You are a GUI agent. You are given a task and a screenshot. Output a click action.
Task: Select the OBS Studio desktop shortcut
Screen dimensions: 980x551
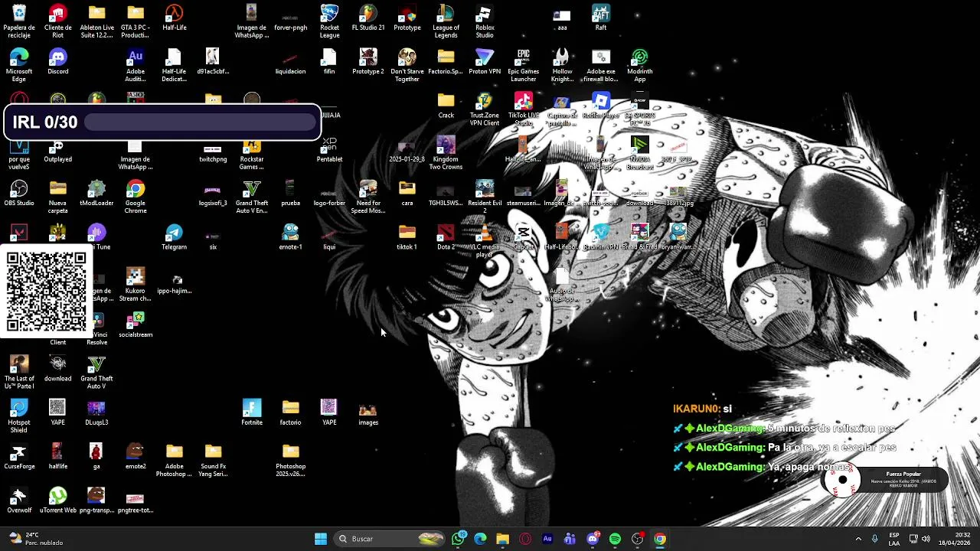click(x=19, y=194)
